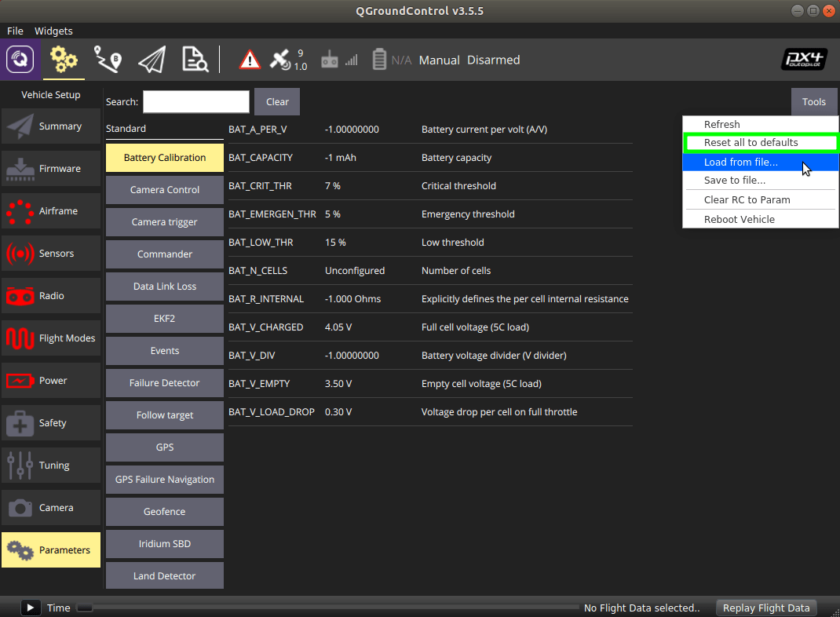Open the Tuning setup page
Viewport: 840px width, 617px height.
(x=51, y=465)
